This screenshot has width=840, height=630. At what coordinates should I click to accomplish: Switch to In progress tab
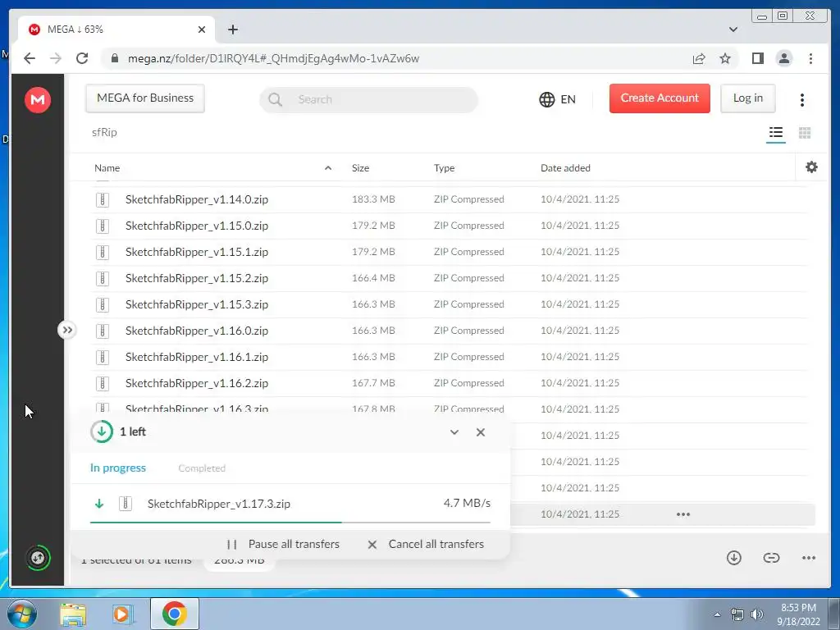pyautogui.click(x=118, y=468)
